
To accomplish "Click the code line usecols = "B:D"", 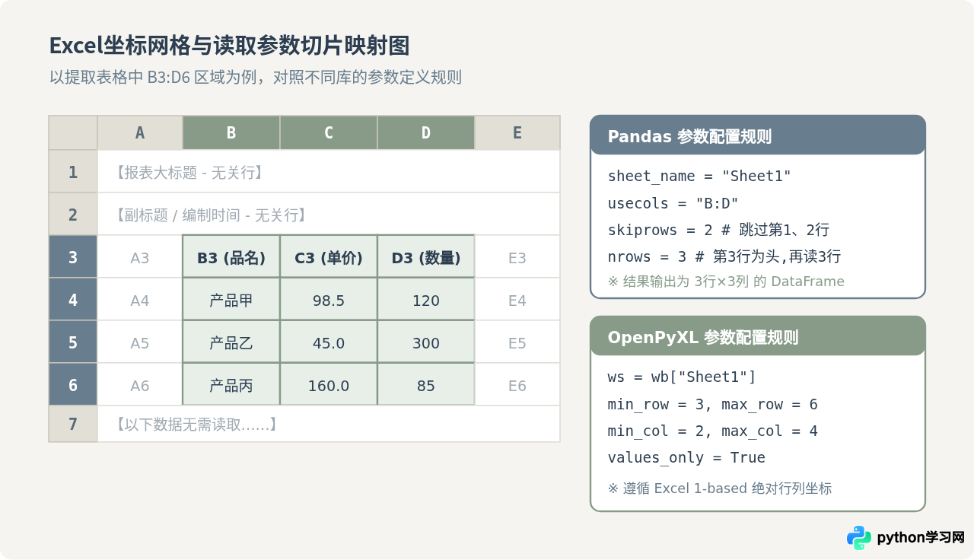I will point(673,203).
